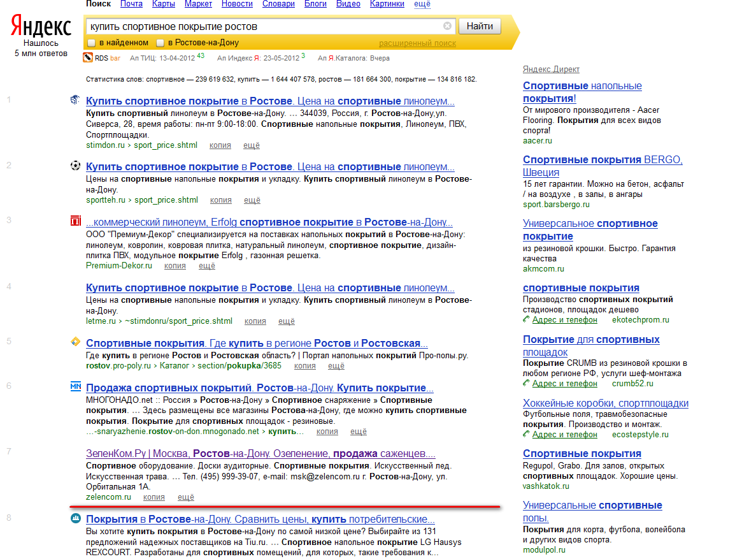Click the yellow pro-poly.ru favicon
The width and height of the screenshot is (756, 559).
75,342
